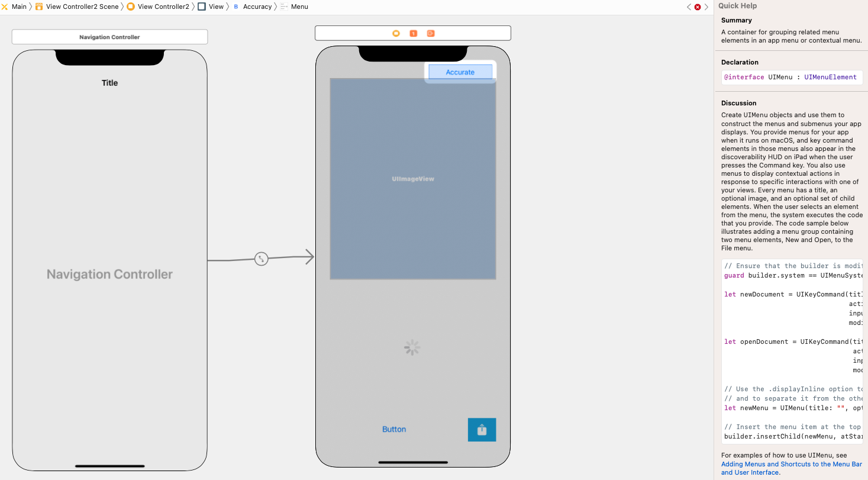The width and height of the screenshot is (868, 480).
Task: Select the View square icon in the breadcrumb
Action: point(202,7)
